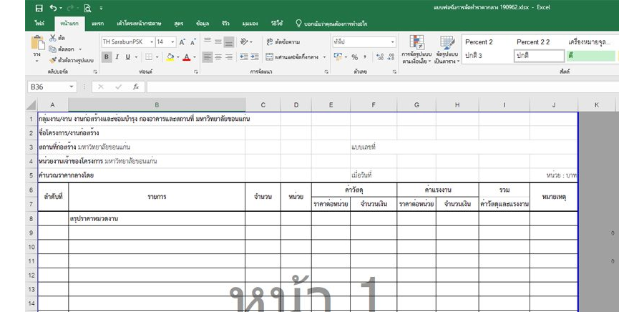Apply the boxed ปกติ normal cell style
Screen dimensions: 644x312
539,56
